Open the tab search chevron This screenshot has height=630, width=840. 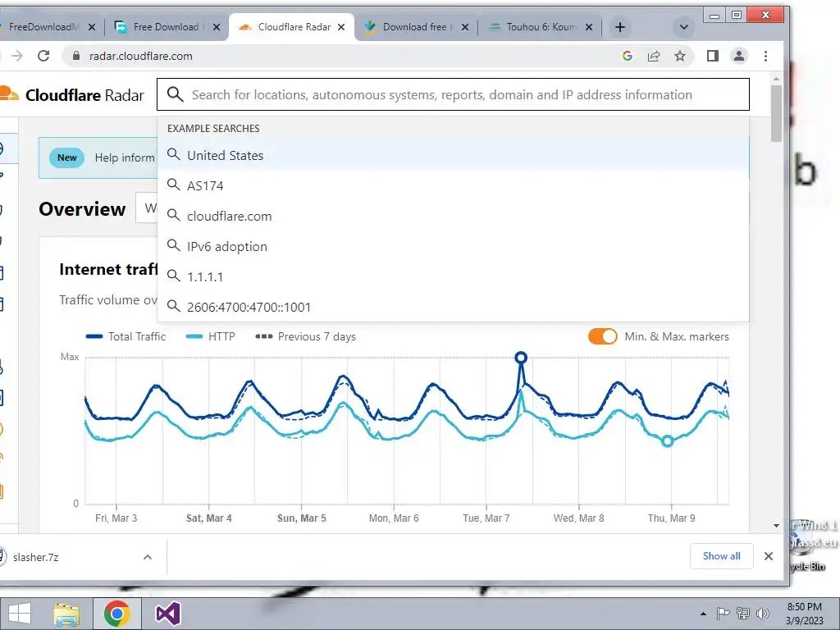(683, 27)
